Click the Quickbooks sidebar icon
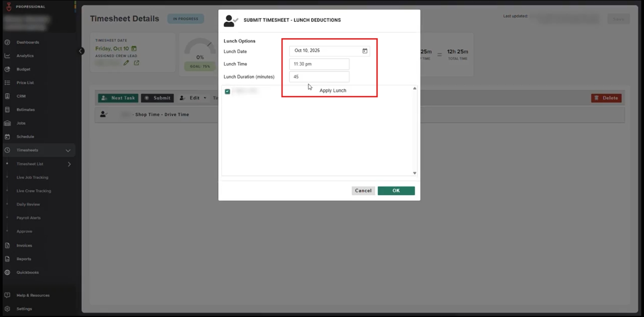This screenshot has height=317, width=644. pos(7,273)
